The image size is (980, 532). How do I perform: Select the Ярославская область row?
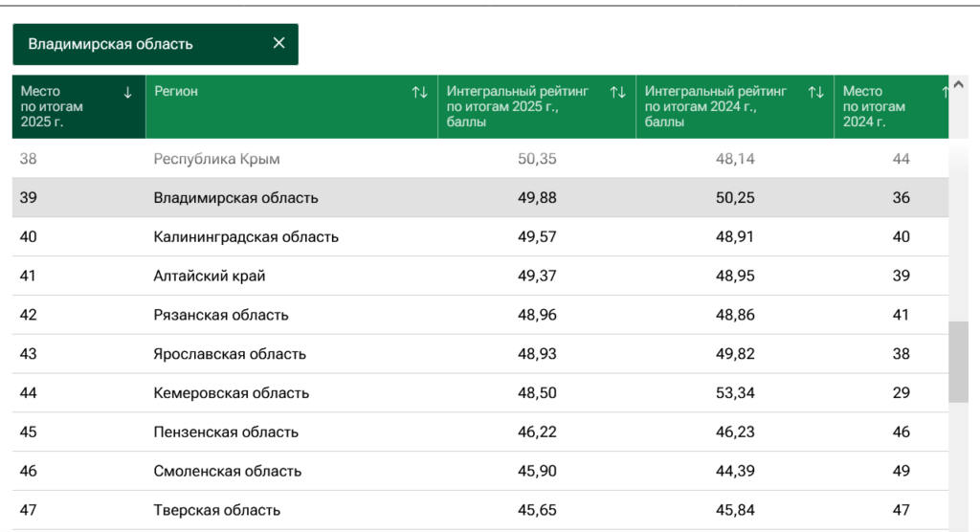(480, 354)
